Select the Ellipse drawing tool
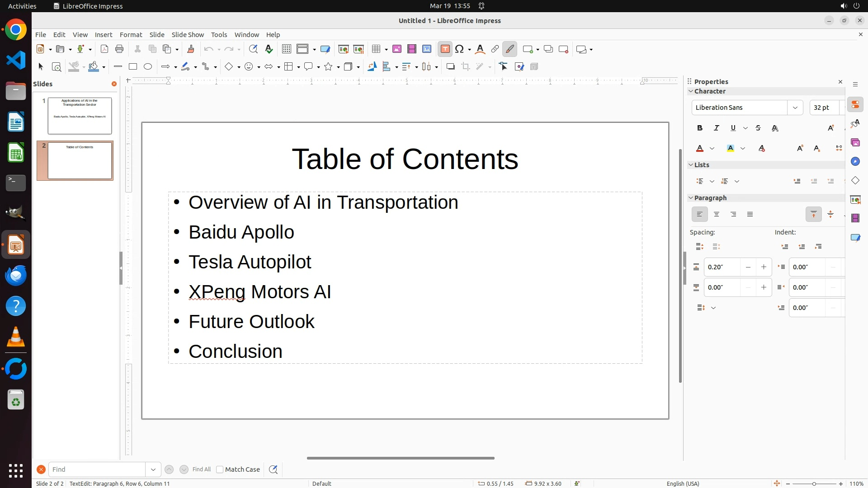 click(x=148, y=67)
